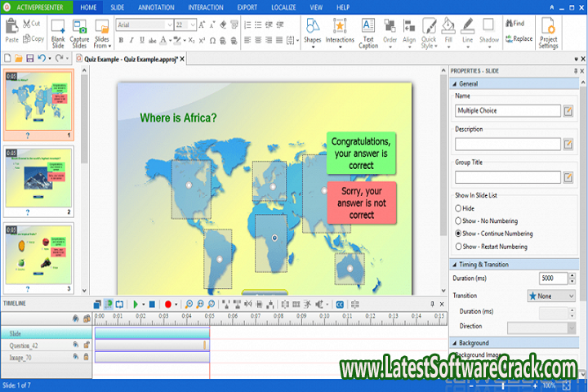Select the Hide radio button

[x=459, y=208]
